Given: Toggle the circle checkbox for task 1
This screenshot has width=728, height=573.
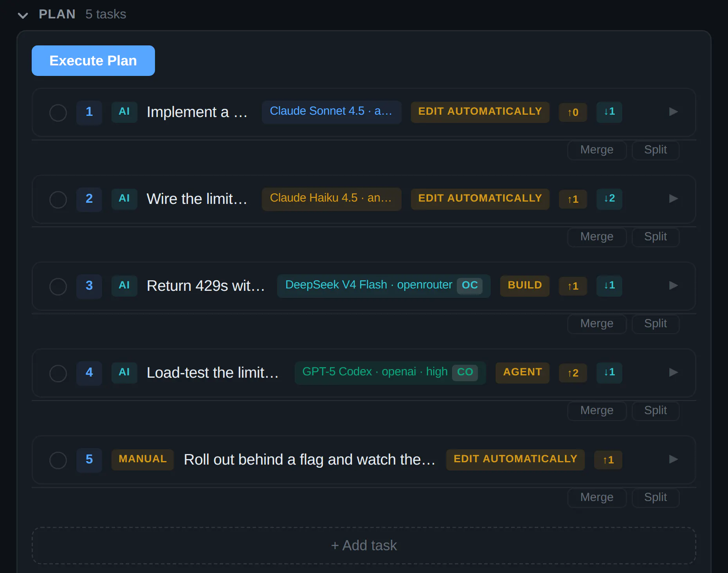Looking at the screenshot, I should pyautogui.click(x=58, y=113).
